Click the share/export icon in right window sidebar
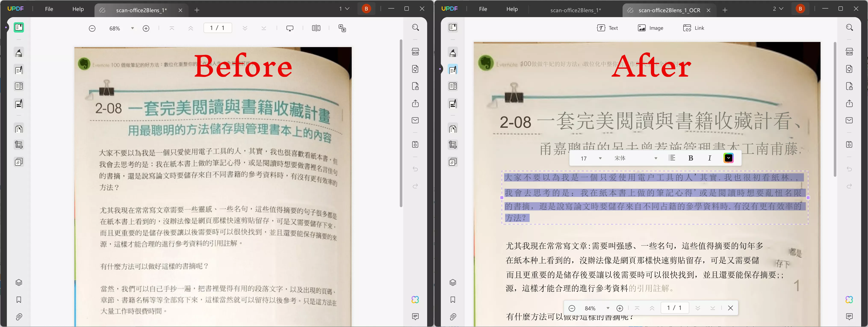868x327 pixels. click(x=849, y=104)
